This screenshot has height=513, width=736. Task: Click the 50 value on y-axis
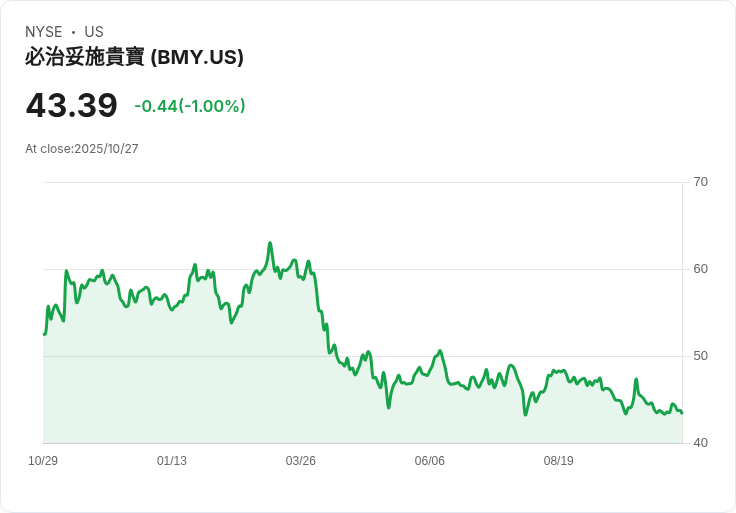[701, 356]
